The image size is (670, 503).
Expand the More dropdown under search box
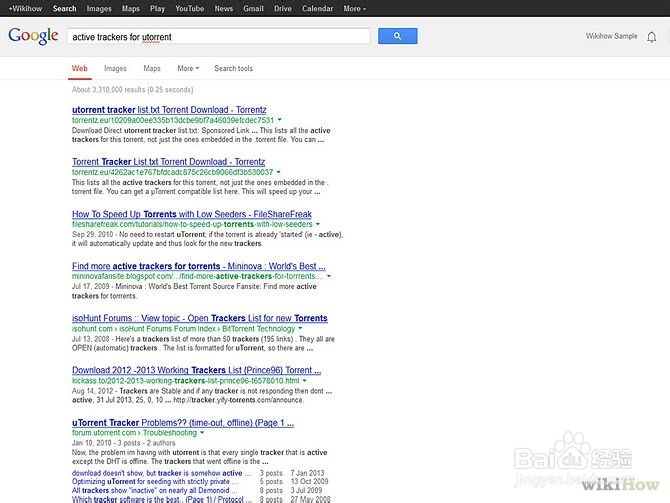pyautogui.click(x=188, y=68)
